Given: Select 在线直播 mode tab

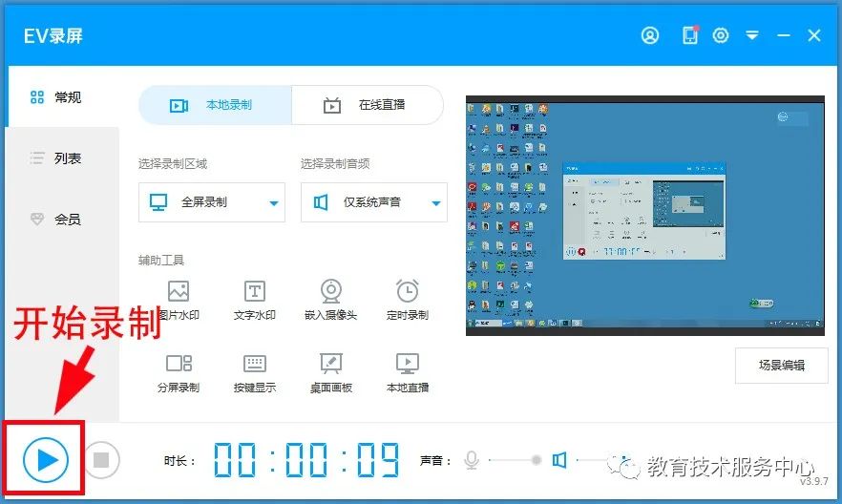Looking at the screenshot, I should [368, 105].
